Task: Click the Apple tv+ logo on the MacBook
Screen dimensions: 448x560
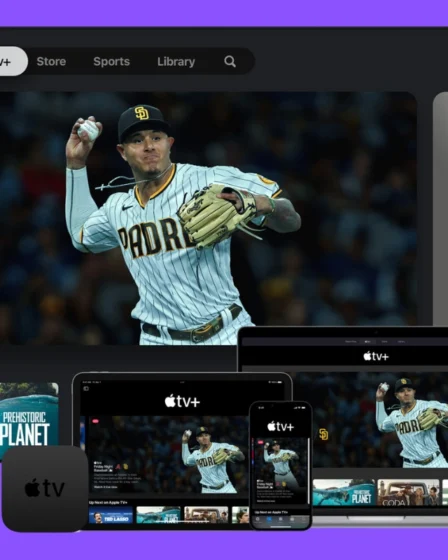Action: coord(376,356)
